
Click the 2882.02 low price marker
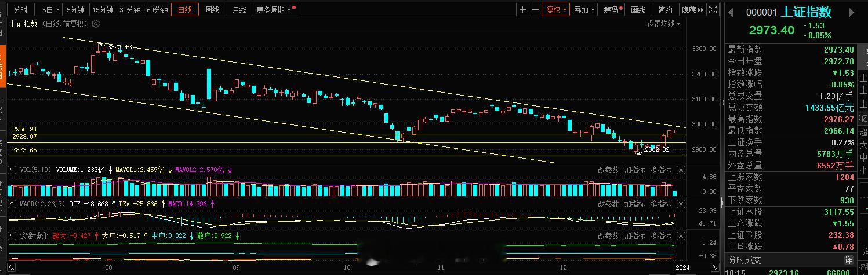tap(657, 149)
